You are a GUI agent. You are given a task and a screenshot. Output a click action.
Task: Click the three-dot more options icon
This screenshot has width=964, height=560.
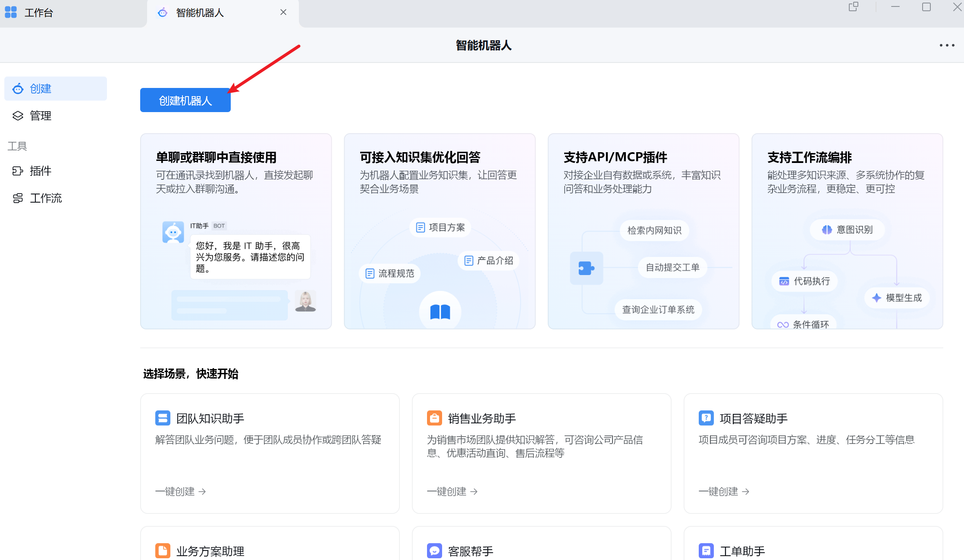tap(947, 45)
